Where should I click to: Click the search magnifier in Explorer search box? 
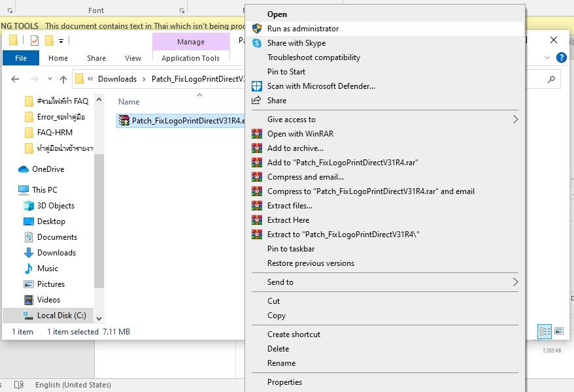pyautogui.click(x=552, y=79)
